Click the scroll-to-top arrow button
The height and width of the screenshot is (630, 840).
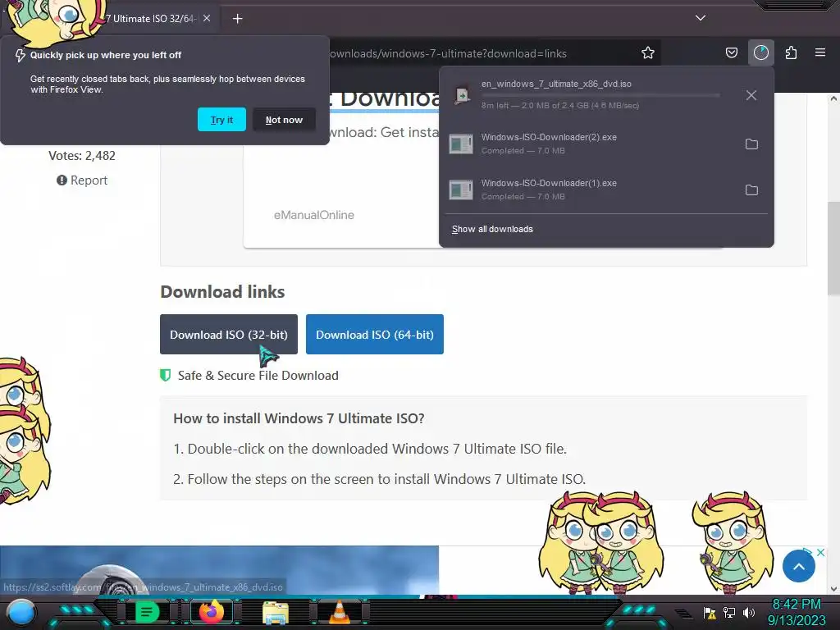coord(799,566)
